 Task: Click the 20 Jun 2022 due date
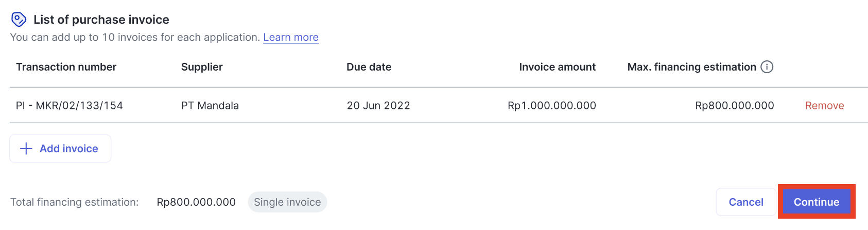(378, 106)
